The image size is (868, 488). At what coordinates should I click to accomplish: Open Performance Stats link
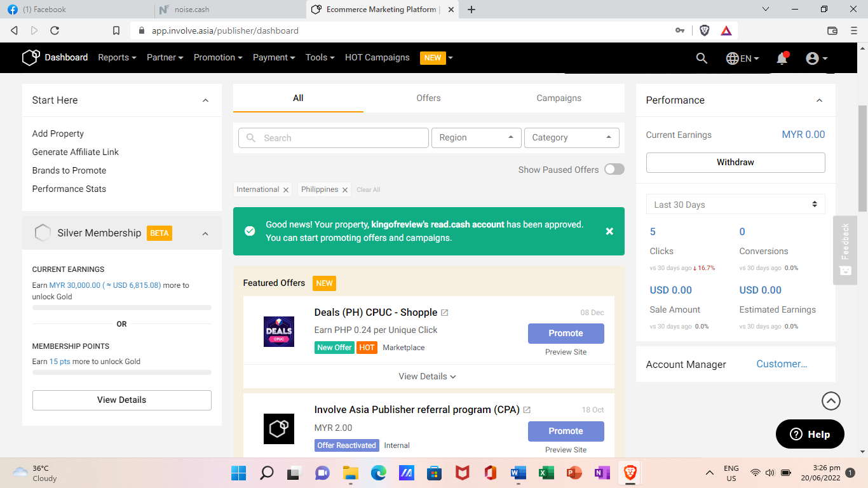(x=69, y=189)
